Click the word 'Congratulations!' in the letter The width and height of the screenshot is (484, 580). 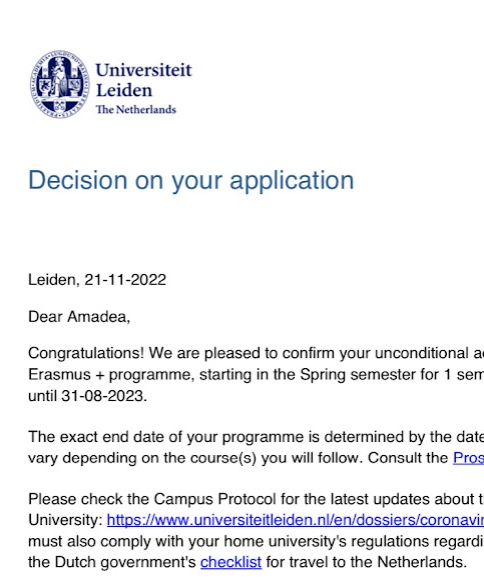pyautogui.click(x=86, y=354)
